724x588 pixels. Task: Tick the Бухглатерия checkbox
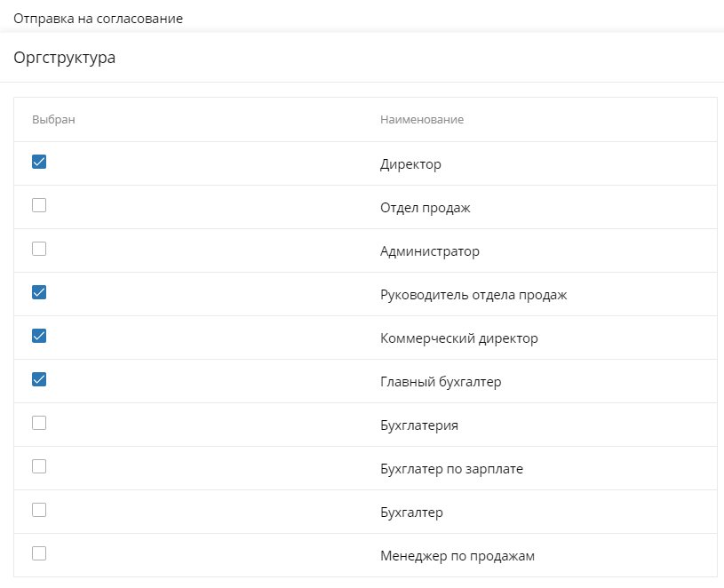coord(39,423)
